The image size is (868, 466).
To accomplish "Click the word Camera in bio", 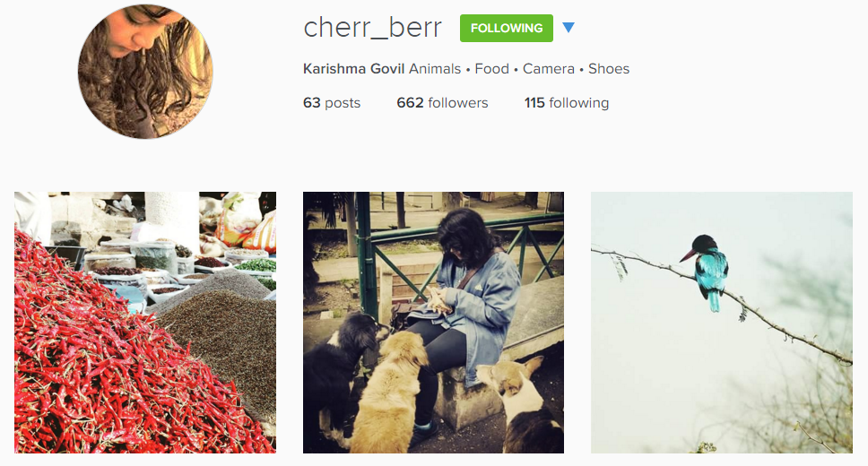I will pyautogui.click(x=549, y=69).
